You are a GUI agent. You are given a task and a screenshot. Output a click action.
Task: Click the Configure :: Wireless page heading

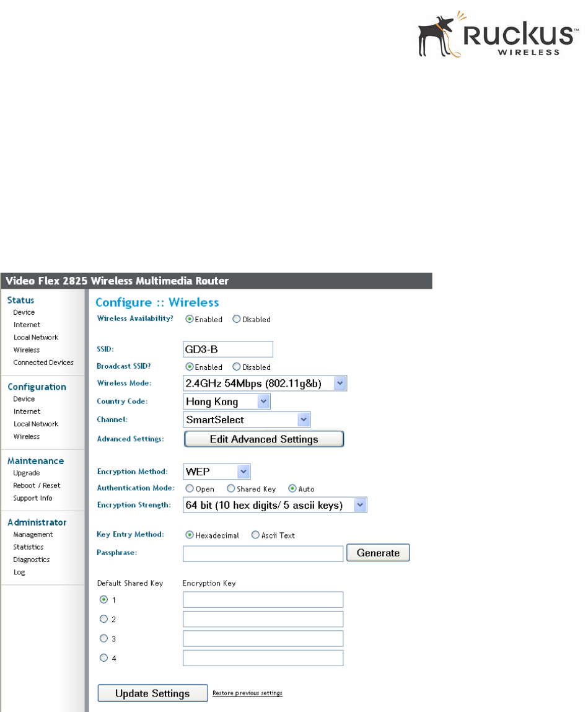tap(157, 302)
